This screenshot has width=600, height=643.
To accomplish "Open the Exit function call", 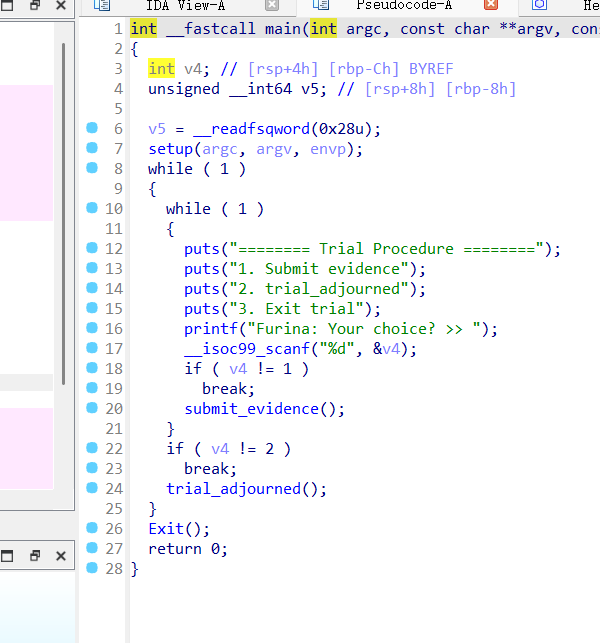I will [166, 529].
